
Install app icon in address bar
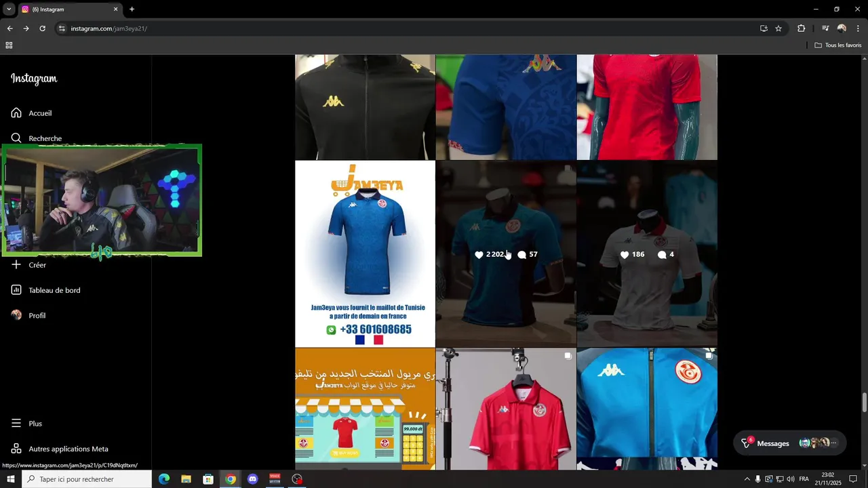tap(764, 28)
